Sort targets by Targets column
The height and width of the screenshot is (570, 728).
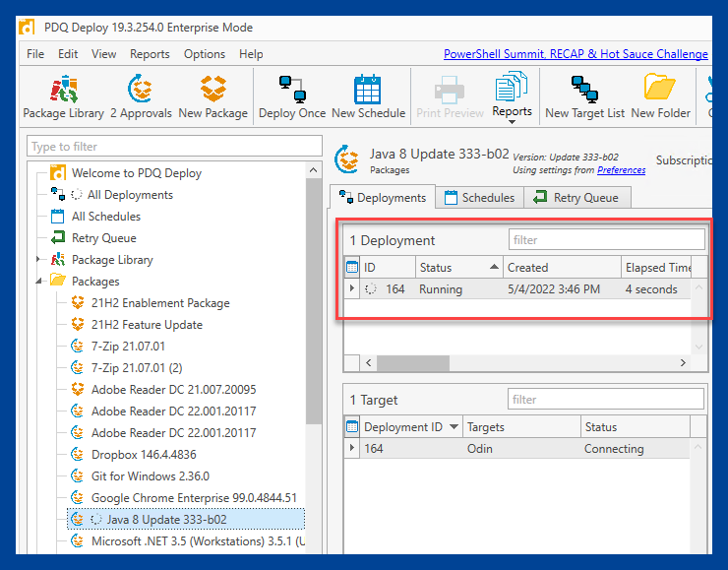[x=521, y=426]
